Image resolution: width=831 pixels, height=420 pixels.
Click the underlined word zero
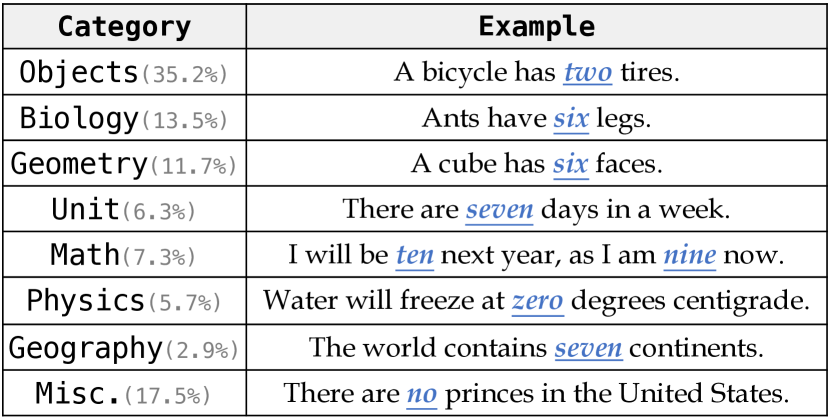click(537, 301)
